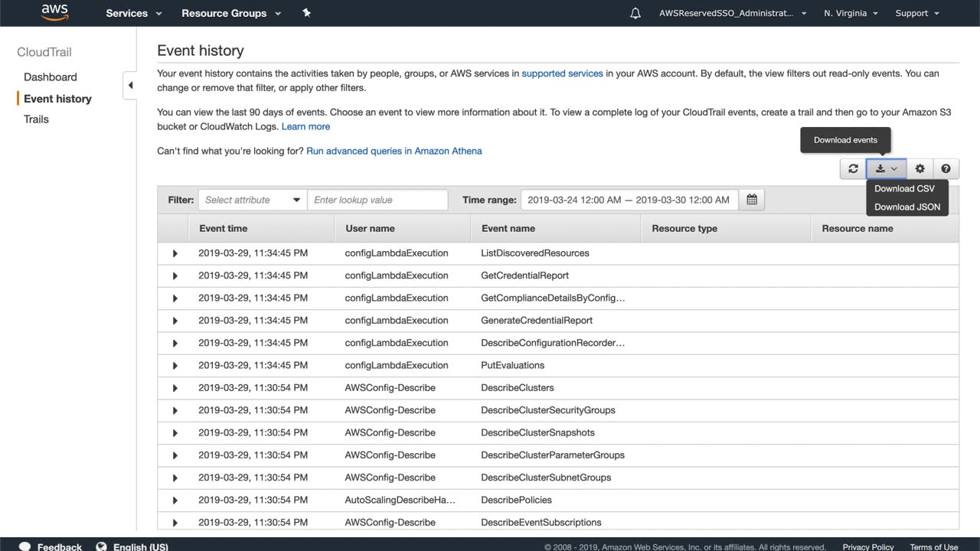Open the time range calendar icon
Screen dimensions: 980x551
click(751, 200)
